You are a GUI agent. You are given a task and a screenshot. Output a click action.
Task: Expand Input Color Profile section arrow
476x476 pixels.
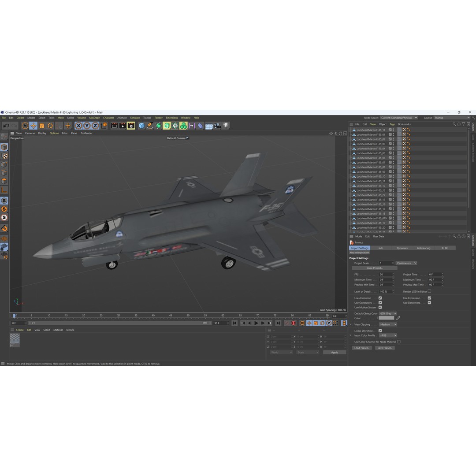tap(350, 335)
